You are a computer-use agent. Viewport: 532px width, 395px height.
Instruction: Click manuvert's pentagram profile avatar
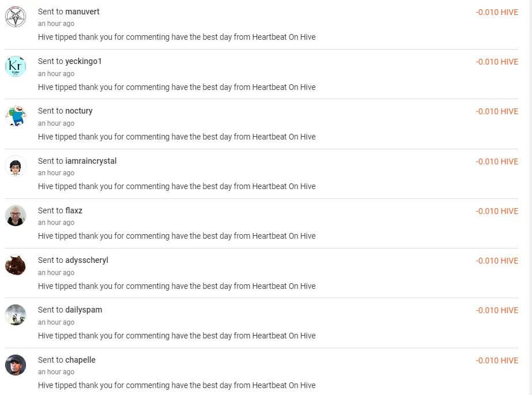16,16
